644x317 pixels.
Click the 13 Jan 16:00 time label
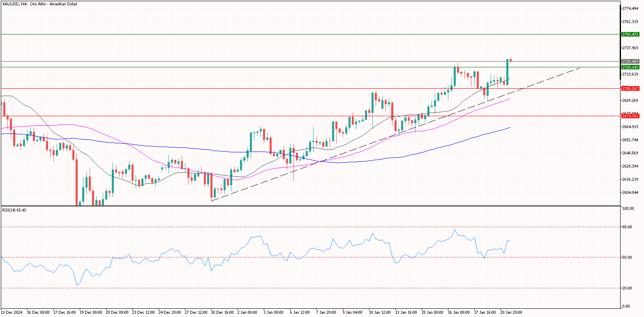(407, 312)
